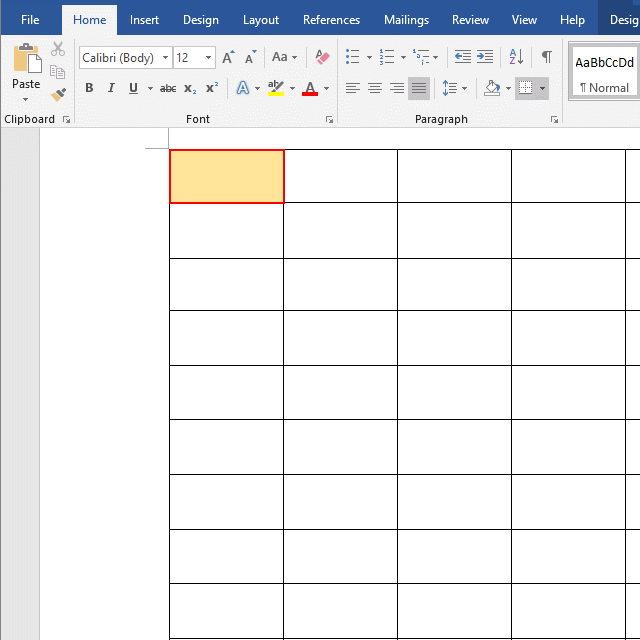Apply shading paint bucket

pos(492,88)
